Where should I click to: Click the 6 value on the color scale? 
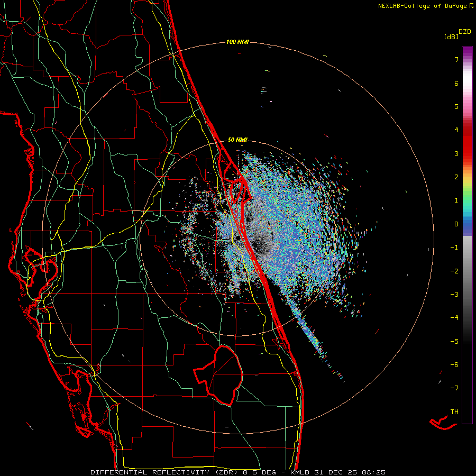tap(456, 83)
